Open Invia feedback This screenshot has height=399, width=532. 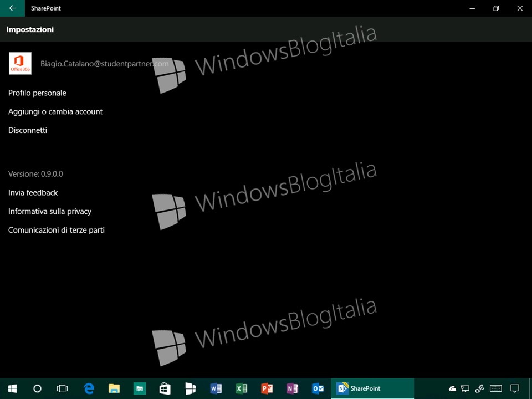tap(33, 193)
